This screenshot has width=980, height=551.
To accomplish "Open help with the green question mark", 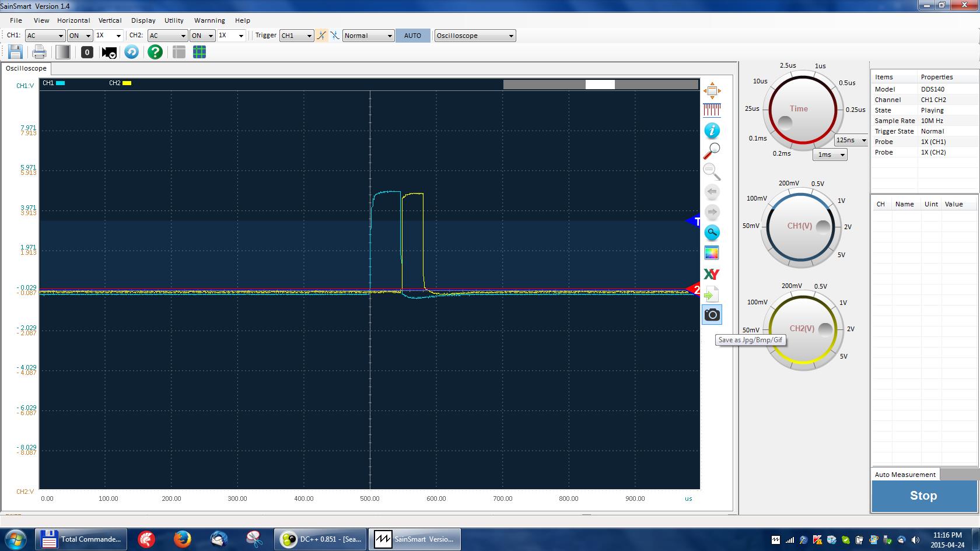I will pyautogui.click(x=155, y=52).
